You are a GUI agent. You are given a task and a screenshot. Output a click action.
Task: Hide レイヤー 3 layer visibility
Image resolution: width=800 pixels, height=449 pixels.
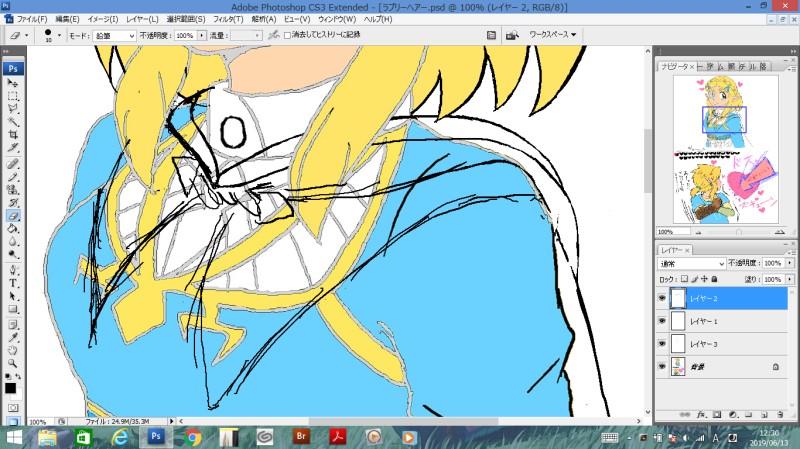point(662,344)
